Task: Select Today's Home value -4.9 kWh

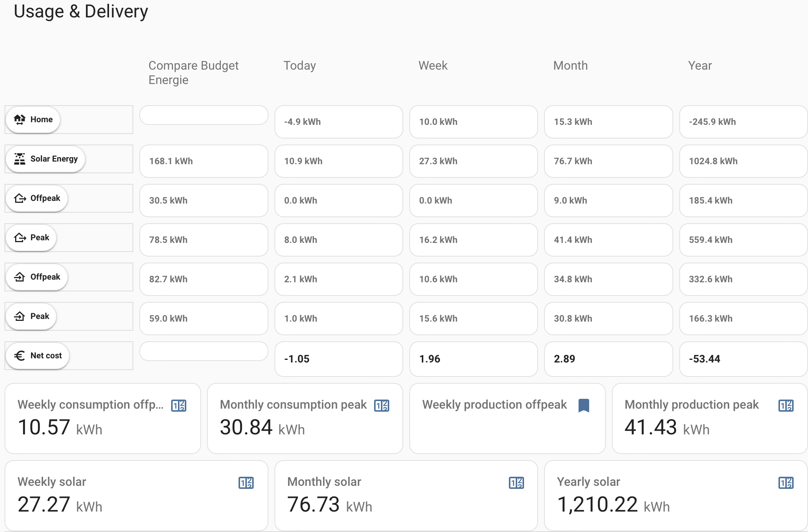Action: (338, 122)
